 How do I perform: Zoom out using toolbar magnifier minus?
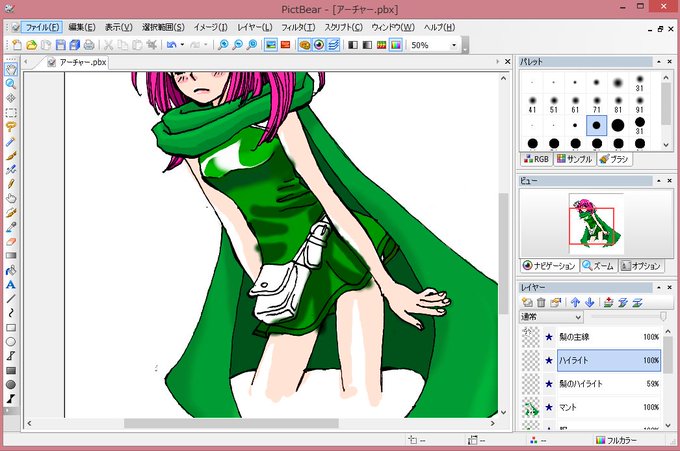(x=237, y=45)
